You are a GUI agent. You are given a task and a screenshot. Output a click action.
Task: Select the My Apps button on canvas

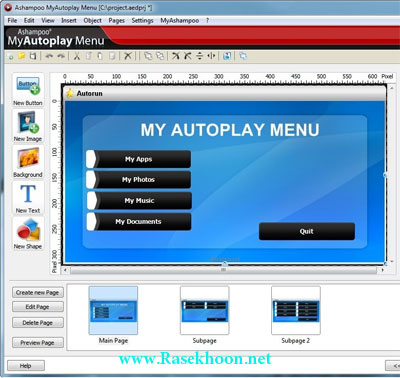click(x=139, y=159)
